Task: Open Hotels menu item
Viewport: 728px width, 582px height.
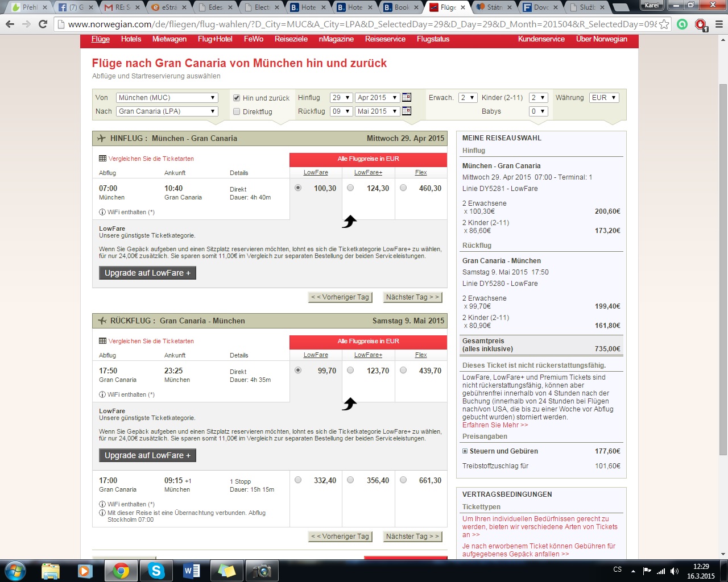Action: click(131, 39)
